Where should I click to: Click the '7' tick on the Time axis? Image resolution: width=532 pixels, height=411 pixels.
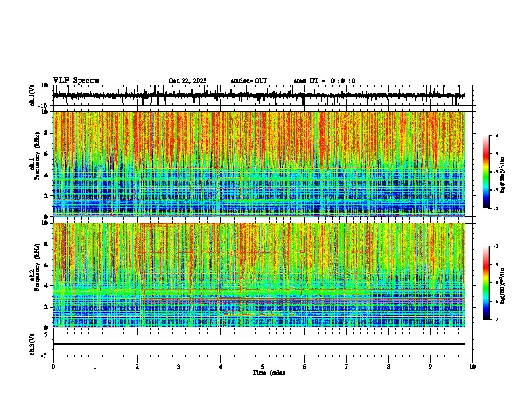[347, 367]
